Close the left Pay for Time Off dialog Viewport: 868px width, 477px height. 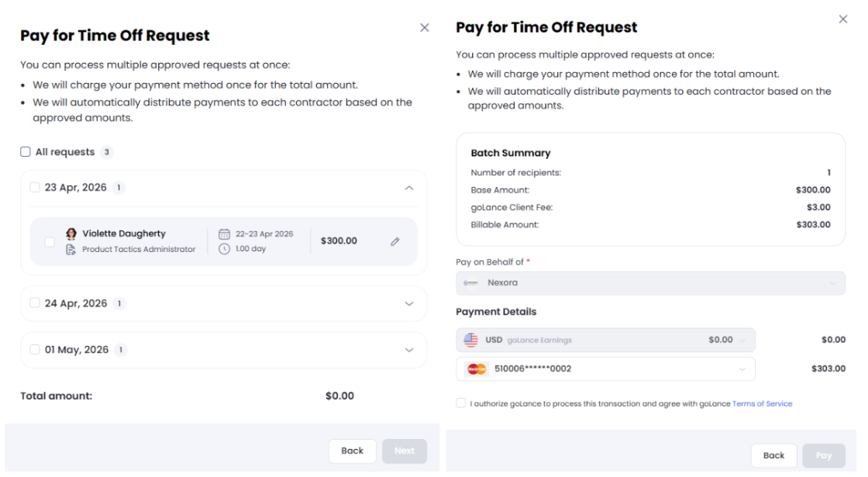point(424,28)
